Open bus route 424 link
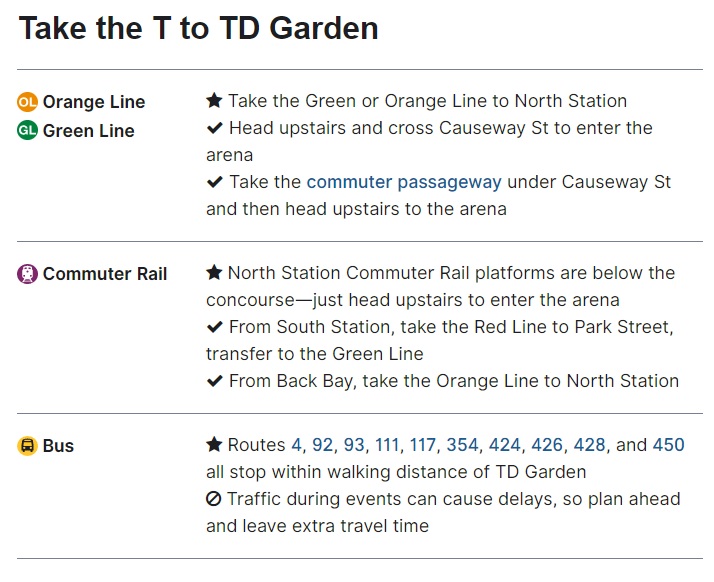714x582 pixels. (x=504, y=445)
